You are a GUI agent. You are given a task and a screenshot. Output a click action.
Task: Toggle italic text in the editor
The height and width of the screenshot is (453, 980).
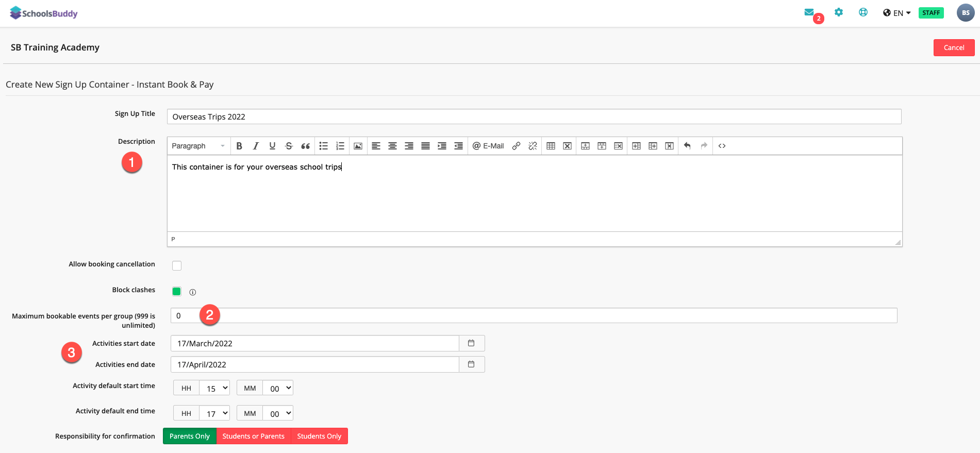point(256,146)
